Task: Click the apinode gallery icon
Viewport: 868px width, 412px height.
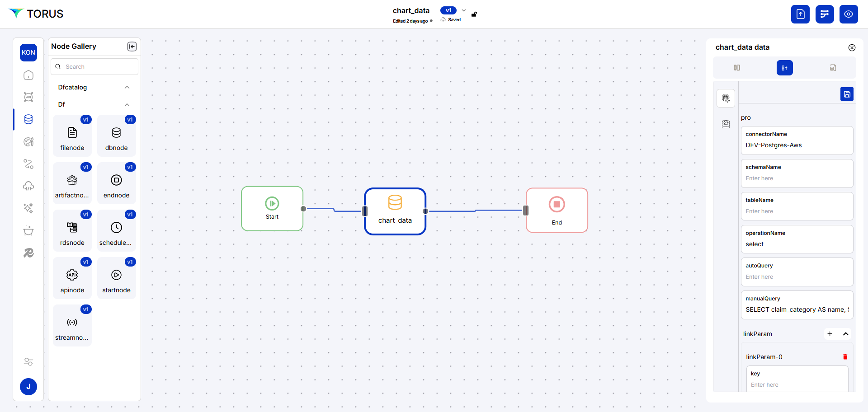Action: (72, 275)
